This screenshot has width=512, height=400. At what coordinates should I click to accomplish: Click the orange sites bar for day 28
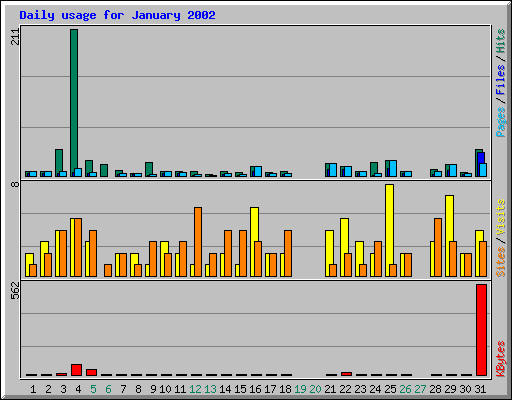tap(438, 247)
